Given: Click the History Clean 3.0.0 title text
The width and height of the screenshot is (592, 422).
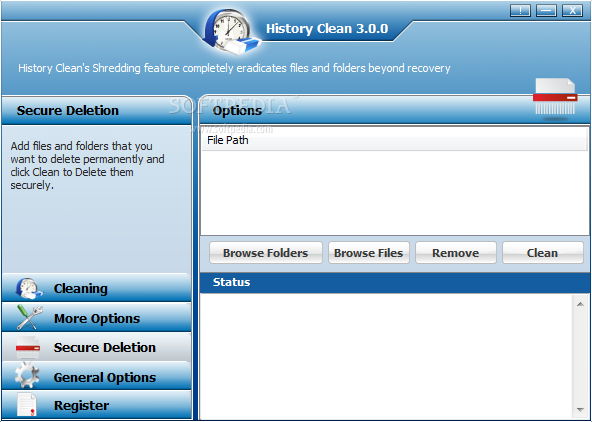Looking at the screenshot, I should pyautogui.click(x=327, y=29).
